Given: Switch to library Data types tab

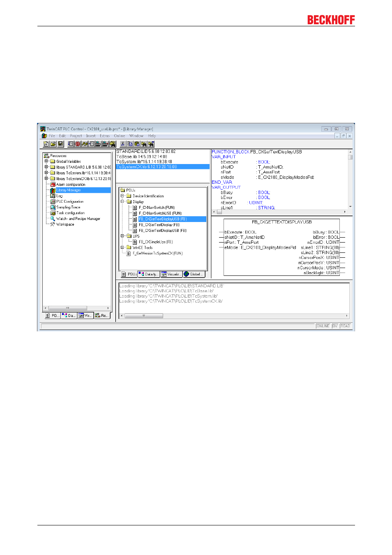Looking at the screenshot, I should 149,274.
